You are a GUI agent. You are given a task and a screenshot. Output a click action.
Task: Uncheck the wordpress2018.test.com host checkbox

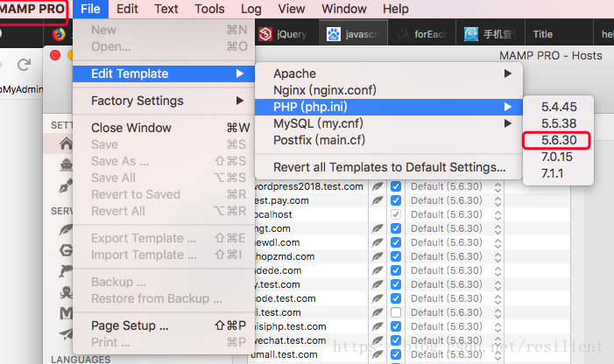(x=396, y=186)
